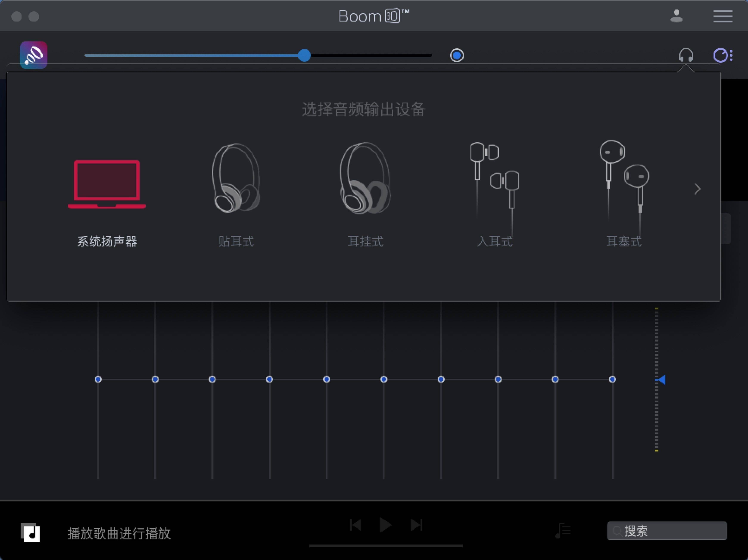The width and height of the screenshot is (748, 560).
Task: Open the user account profile icon
Action: (x=676, y=16)
